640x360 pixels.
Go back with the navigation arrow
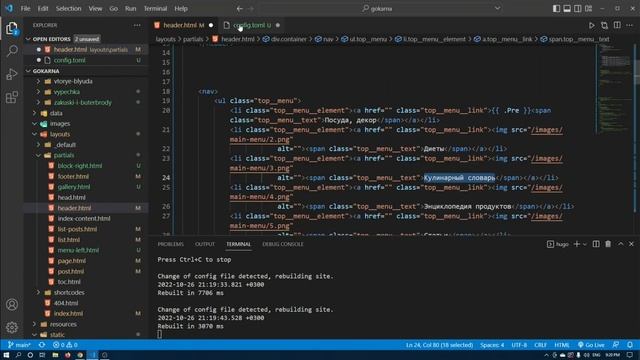pos(240,9)
